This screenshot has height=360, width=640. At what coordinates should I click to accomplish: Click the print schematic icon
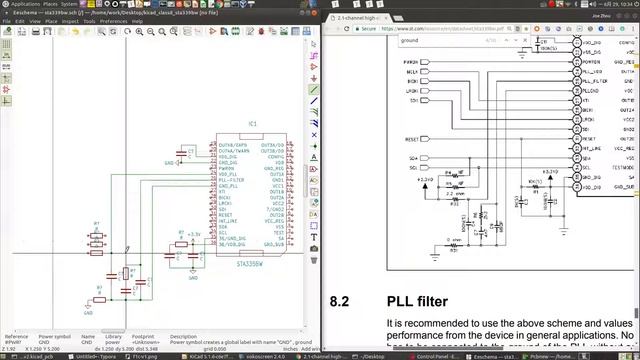36,31
